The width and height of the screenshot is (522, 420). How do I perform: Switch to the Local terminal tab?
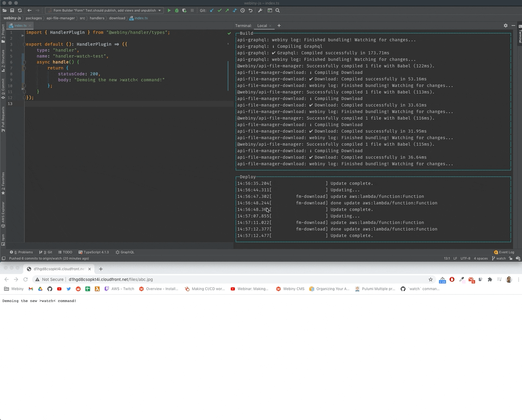coord(263,25)
